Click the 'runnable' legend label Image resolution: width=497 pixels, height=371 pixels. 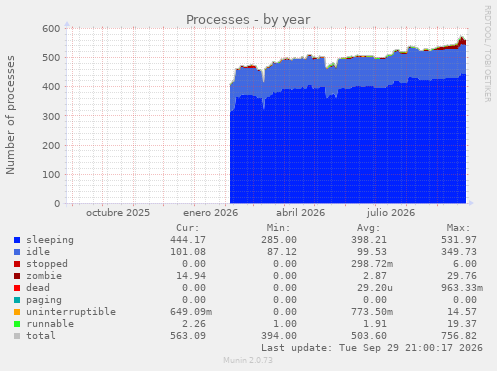[50, 324]
